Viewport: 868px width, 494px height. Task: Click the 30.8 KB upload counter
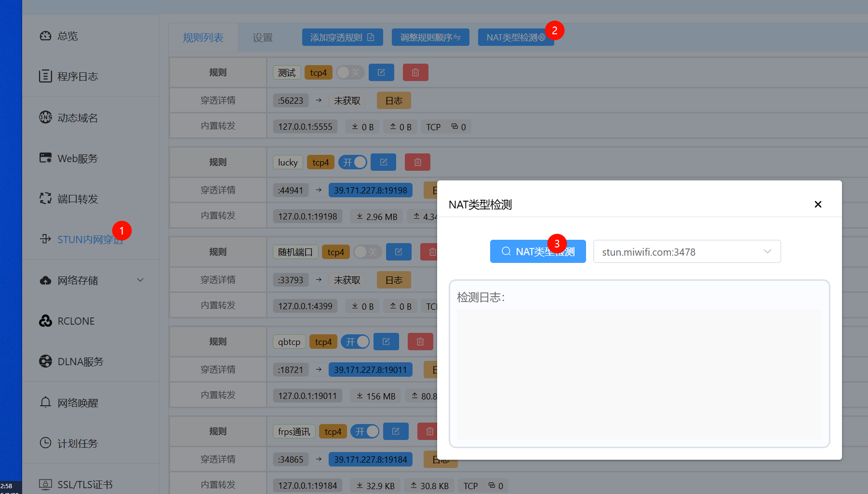pyautogui.click(x=429, y=485)
